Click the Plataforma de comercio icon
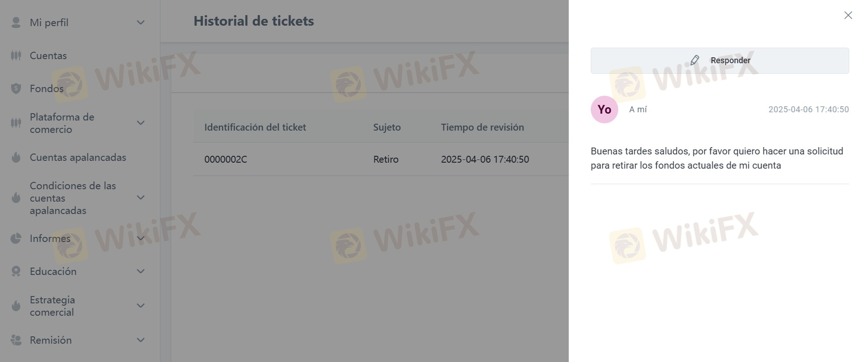The height and width of the screenshot is (362, 868). click(x=16, y=123)
